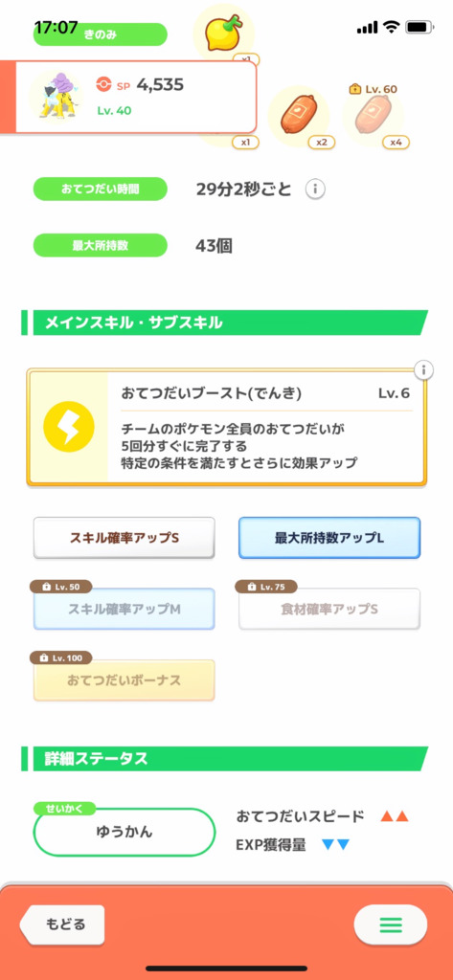
Task: Open info icon on main skill card
Action: [x=423, y=370]
